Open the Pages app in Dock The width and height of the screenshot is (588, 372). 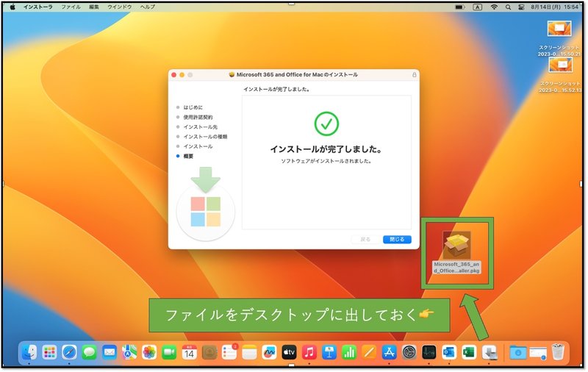(370, 352)
